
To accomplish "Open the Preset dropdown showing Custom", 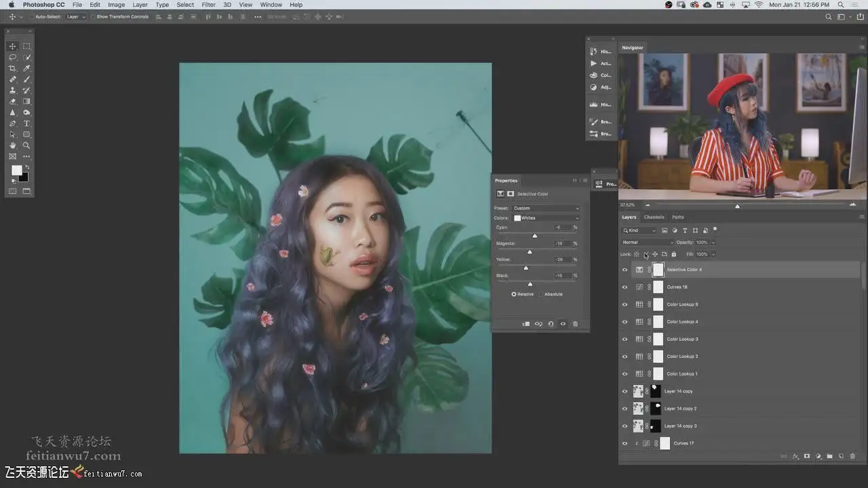I will 546,208.
